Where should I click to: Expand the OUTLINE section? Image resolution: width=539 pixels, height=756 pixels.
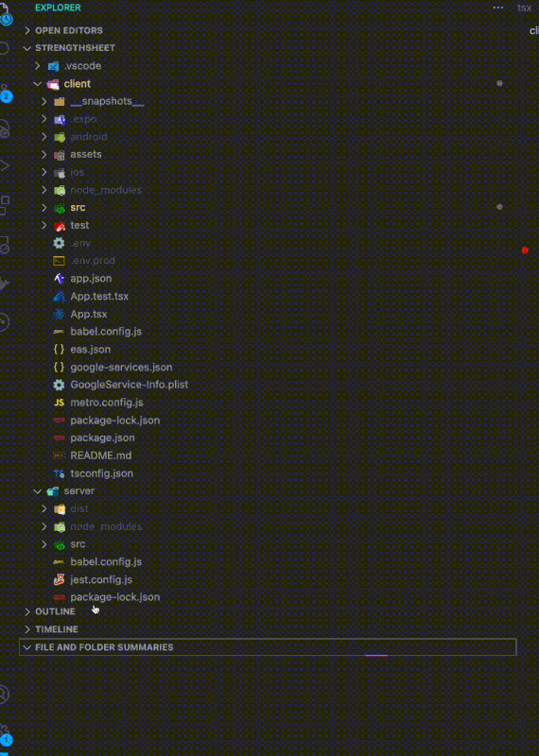27,611
